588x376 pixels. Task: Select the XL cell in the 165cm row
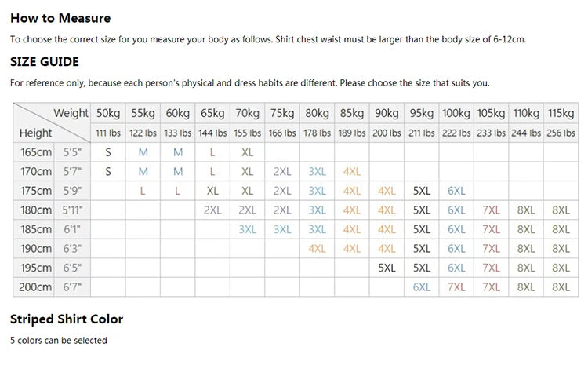(x=248, y=152)
